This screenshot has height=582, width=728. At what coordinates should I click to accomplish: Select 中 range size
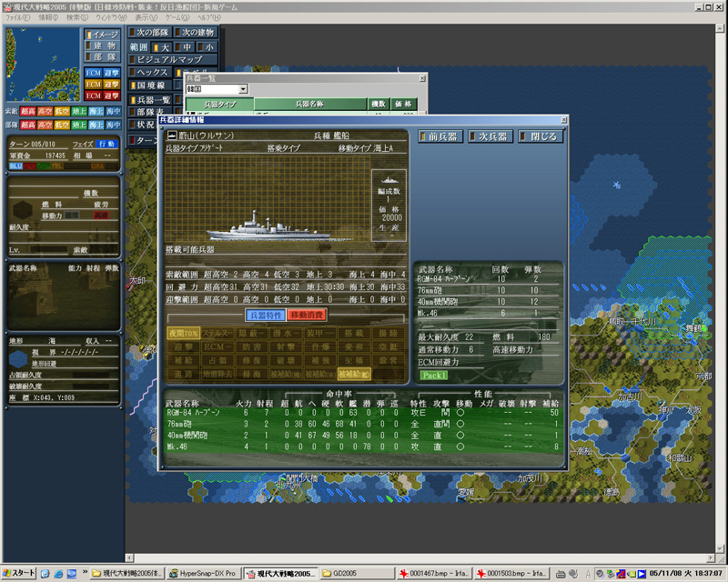pos(184,47)
